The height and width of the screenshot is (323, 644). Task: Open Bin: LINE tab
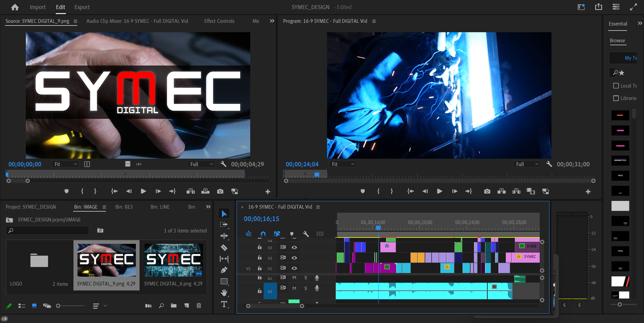coord(160,207)
